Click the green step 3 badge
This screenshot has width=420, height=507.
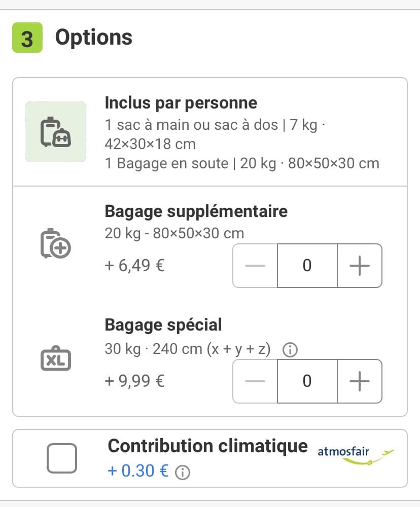pyautogui.click(x=27, y=38)
